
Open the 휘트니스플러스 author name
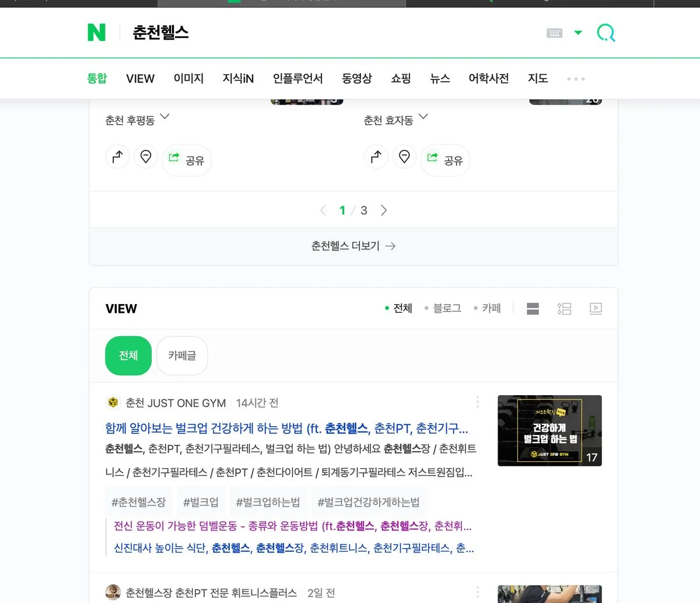211,592
